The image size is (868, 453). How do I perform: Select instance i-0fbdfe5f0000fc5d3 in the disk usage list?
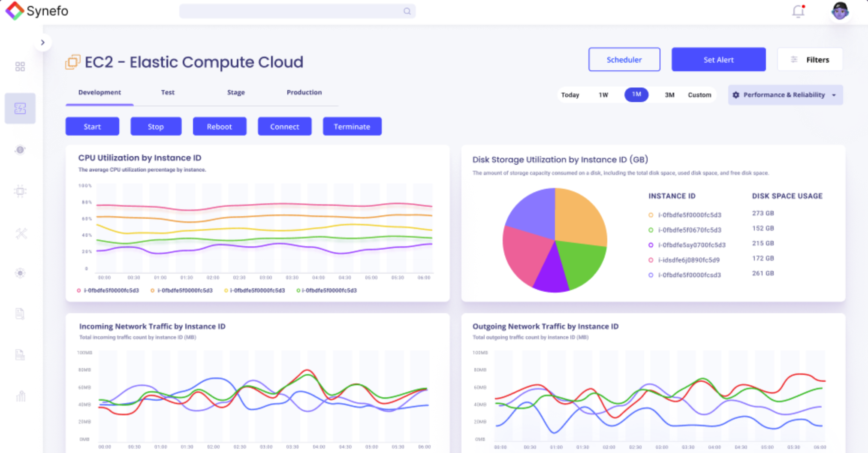click(685, 215)
